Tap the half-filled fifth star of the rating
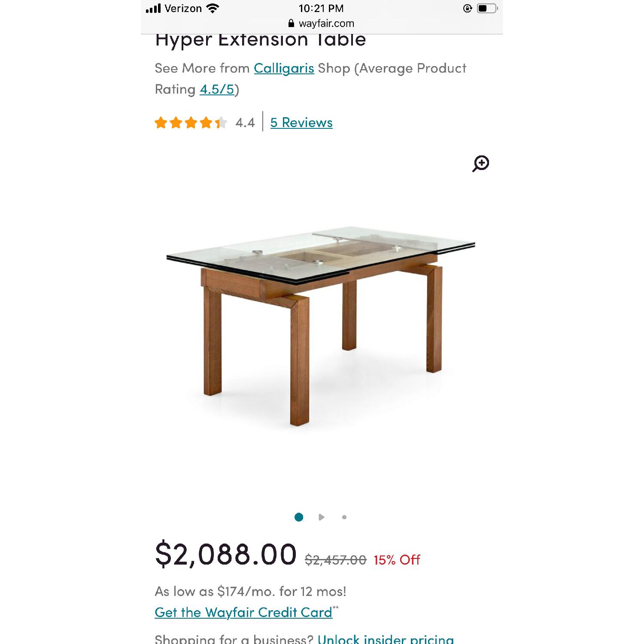 click(x=220, y=123)
